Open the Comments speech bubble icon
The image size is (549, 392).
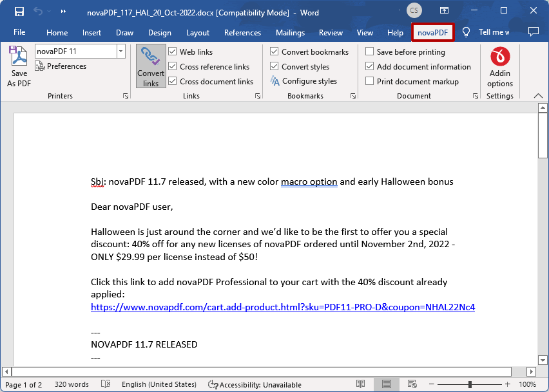pos(534,32)
